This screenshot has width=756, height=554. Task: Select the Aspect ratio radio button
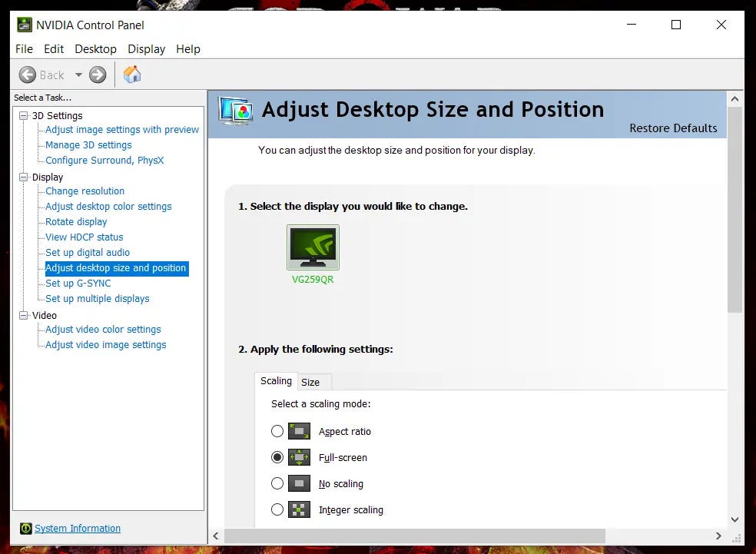(277, 431)
